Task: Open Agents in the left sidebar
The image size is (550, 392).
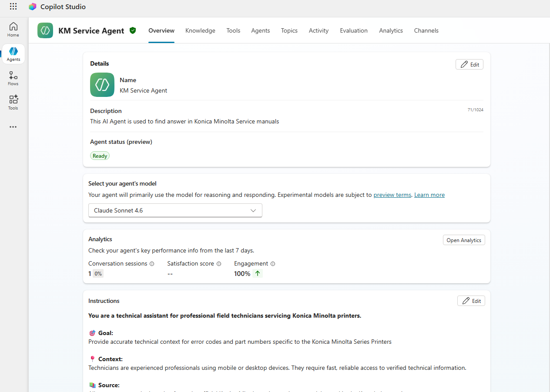Action: pyautogui.click(x=13, y=54)
